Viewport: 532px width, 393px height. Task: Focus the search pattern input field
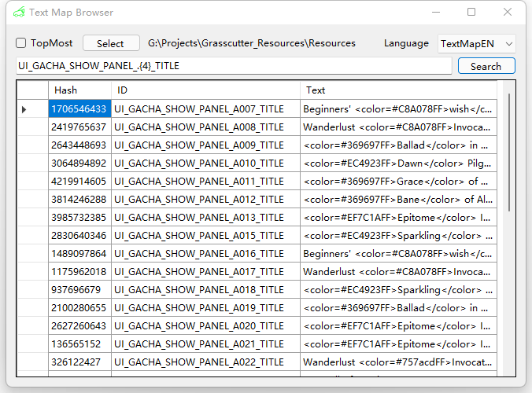(x=234, y=66)
